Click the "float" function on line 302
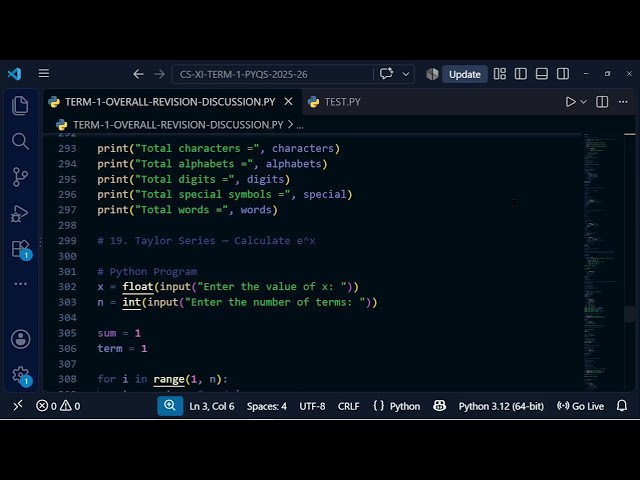640x480 pixels. (138, 287)
